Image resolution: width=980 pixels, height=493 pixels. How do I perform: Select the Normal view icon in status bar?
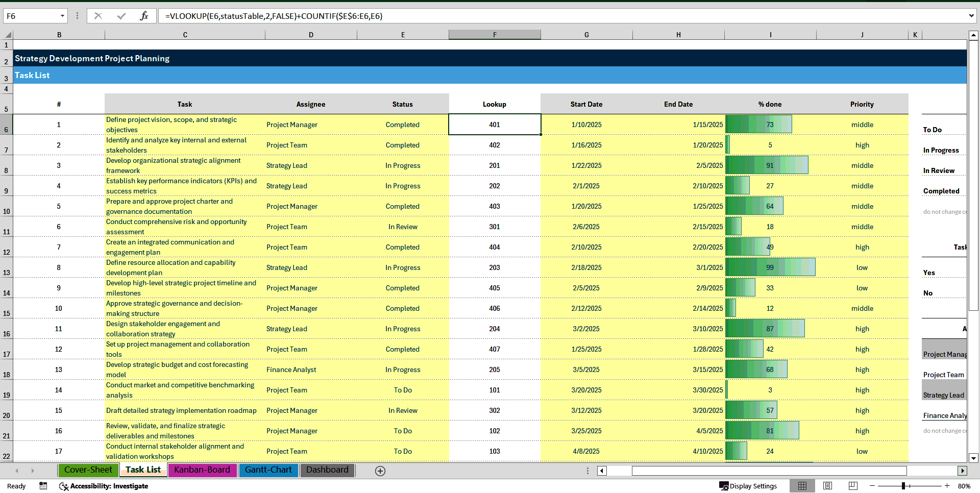(802, 486)
